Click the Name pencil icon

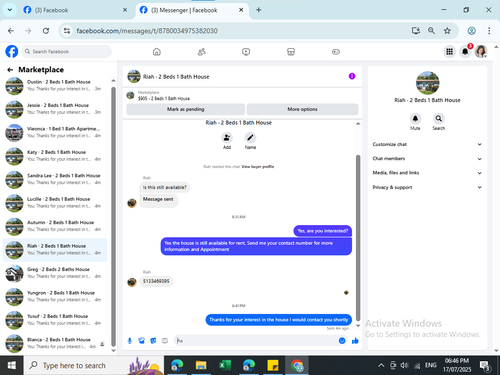point(250,138)
